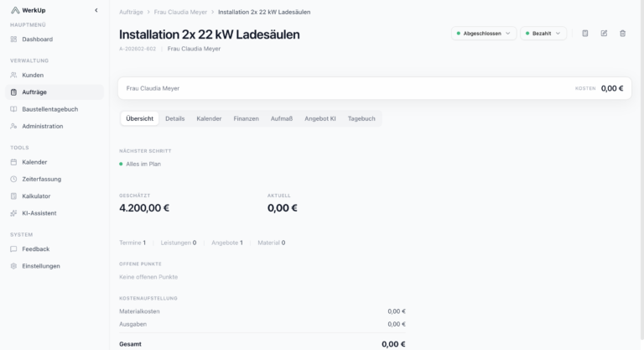This screenshot has width=644, height=350.
Task: Delete the order with the trash icon
Action: [622, 34]
